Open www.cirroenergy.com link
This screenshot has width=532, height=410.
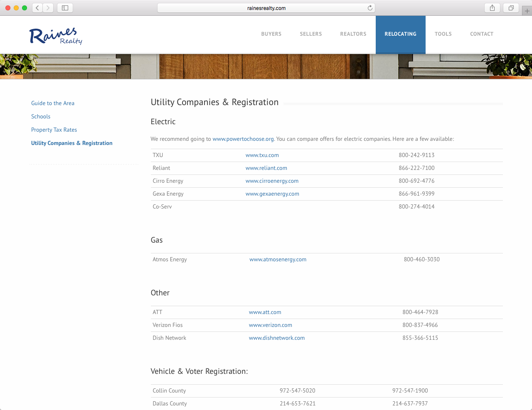click(272, 181)
